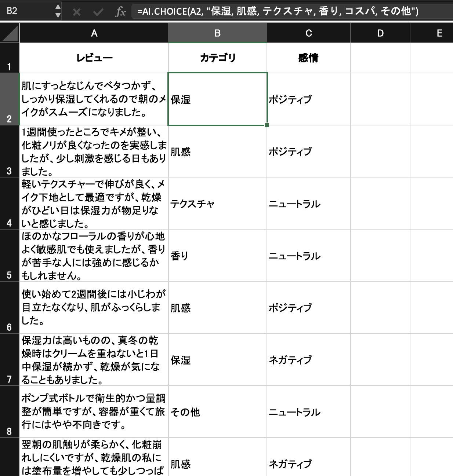The height and width of the screenshot is (476, 453).
Task: Select the 感情 header cell in C1
Action: pyautogui.click(x=309, y=58)
